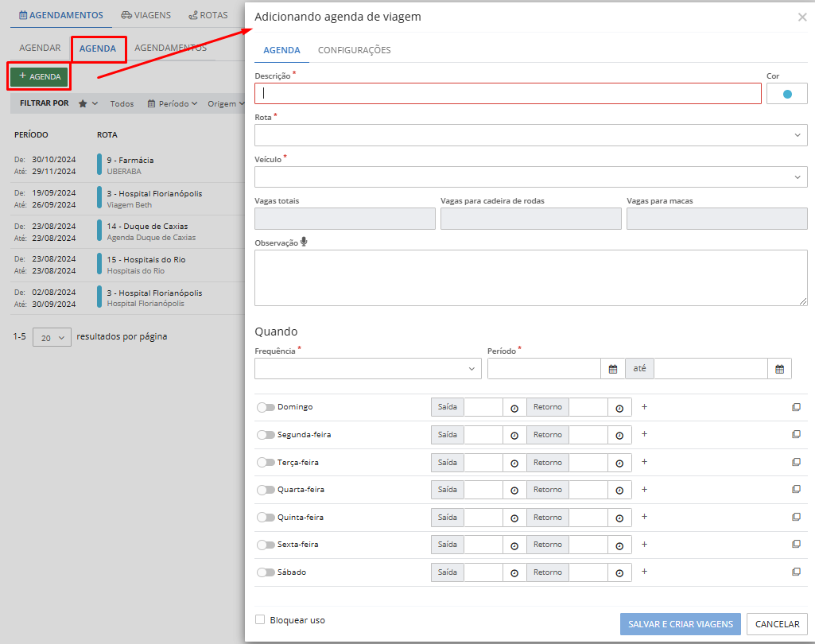Screen dimensions: 815x644
Task: Select the AGENDA tab in dialog
Action: [281, 50]
